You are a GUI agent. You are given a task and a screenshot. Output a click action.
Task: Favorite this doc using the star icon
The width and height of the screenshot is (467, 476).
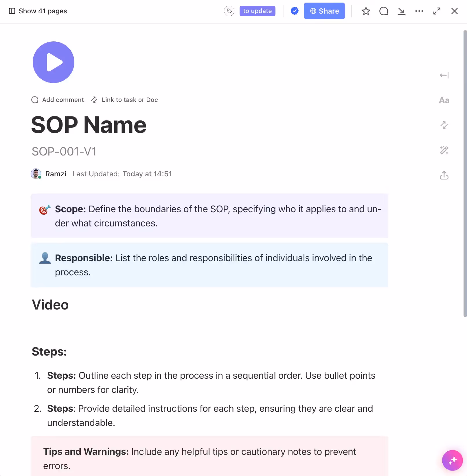click(366, 11)
